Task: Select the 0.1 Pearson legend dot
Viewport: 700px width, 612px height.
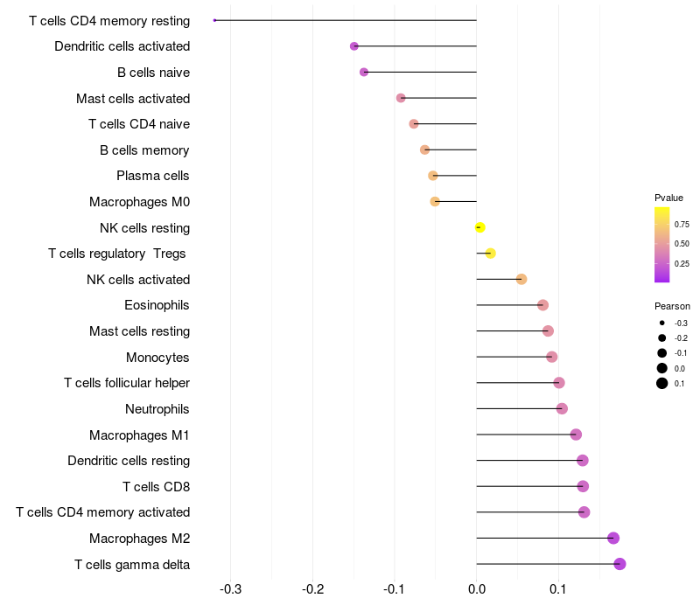Action: [662, 383]
